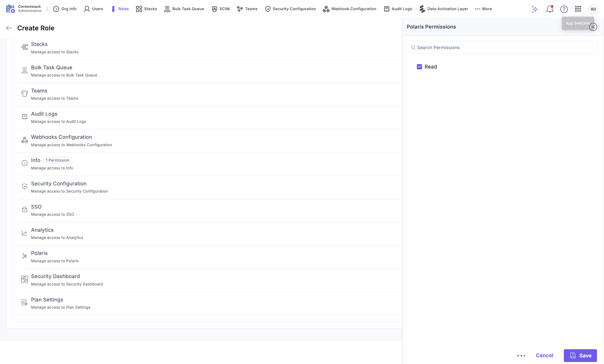The width and height of the screenshot is (604, 364).
Task: Focus the Search Permissions field
Action: [x=503, y=48]
